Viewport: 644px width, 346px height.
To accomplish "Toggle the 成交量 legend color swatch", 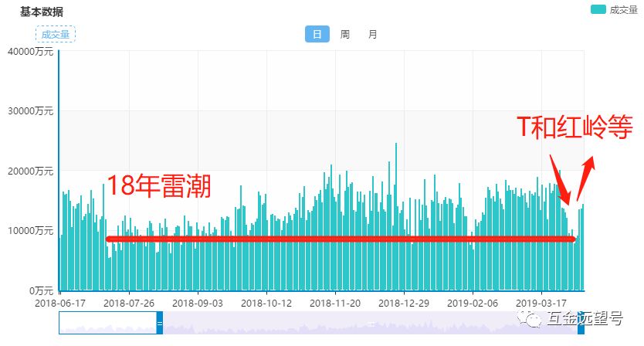I will 598,9.
